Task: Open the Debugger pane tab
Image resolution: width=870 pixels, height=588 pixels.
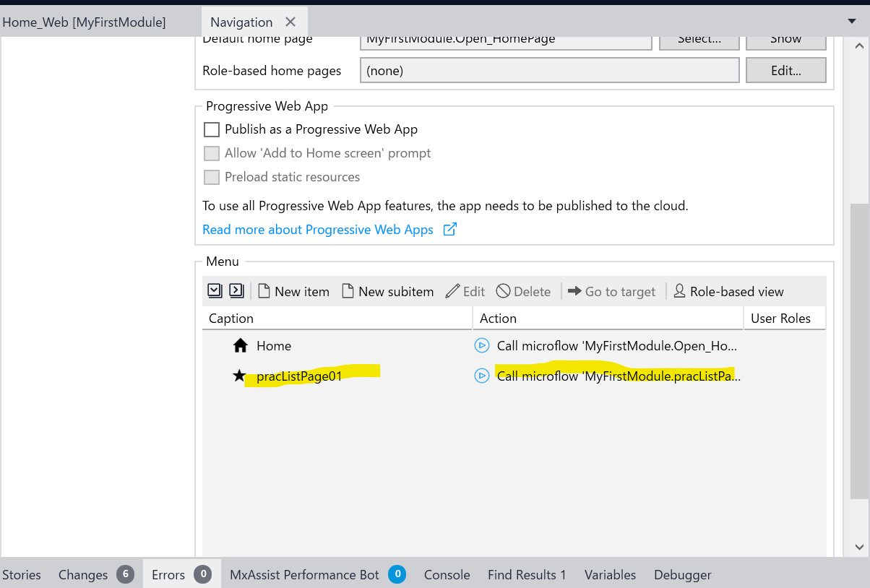Action: [683, 575]
